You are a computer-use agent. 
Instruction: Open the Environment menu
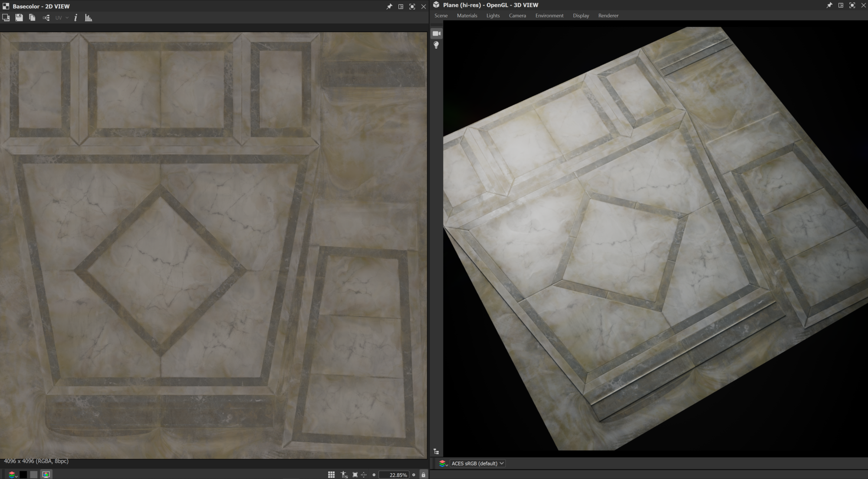click(x=549, y=16)
